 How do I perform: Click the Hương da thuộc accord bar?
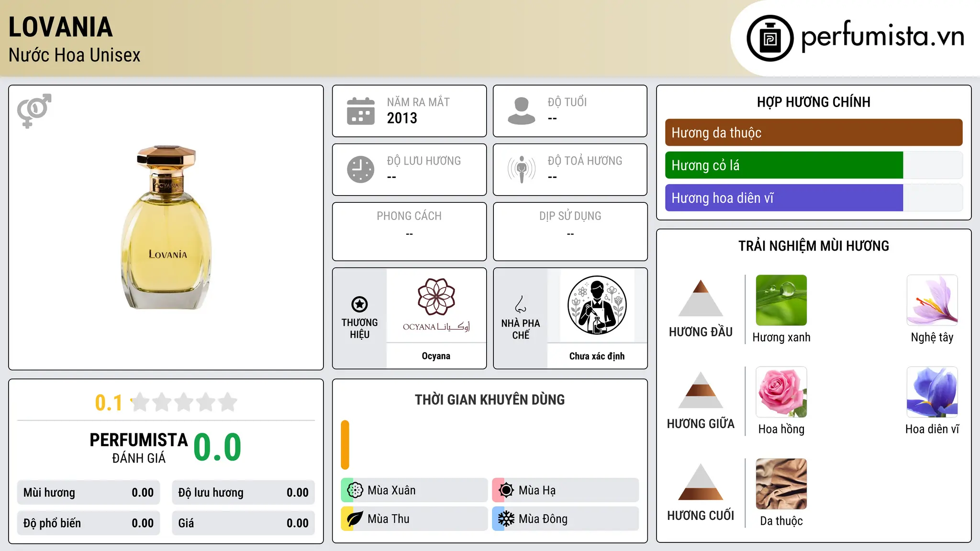click(814, 132)
